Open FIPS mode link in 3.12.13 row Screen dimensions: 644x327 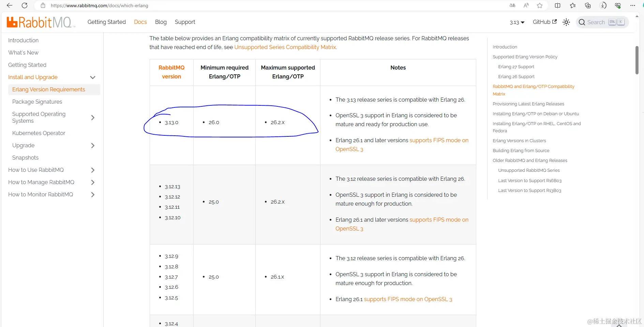tap(402, 224)
